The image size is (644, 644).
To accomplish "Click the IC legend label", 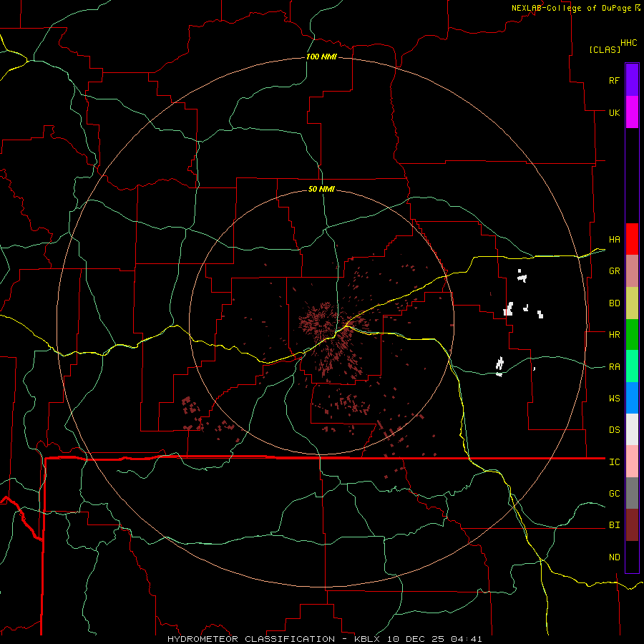I will coord(614,462).
